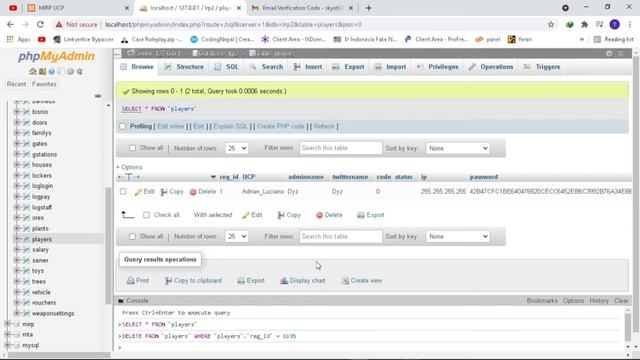Toggle the Profiling checkbox
This screenshot has height=360, width=640.
(x=122, y=126)
